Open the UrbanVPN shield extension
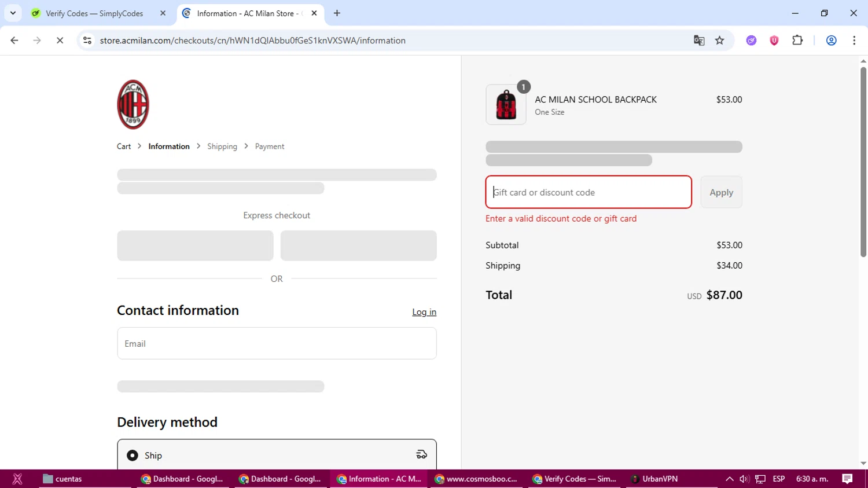 pyautogui.click(x=774, y=41)
